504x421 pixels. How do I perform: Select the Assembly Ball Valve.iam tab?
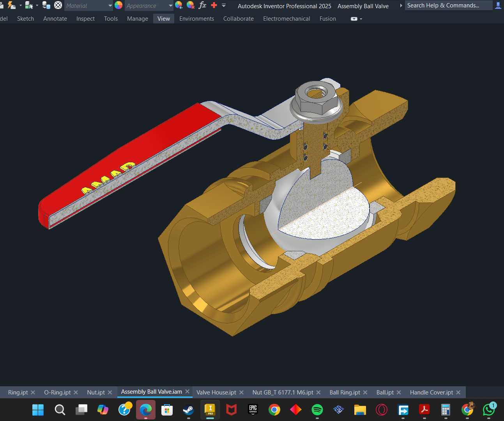tap(152, 392)
